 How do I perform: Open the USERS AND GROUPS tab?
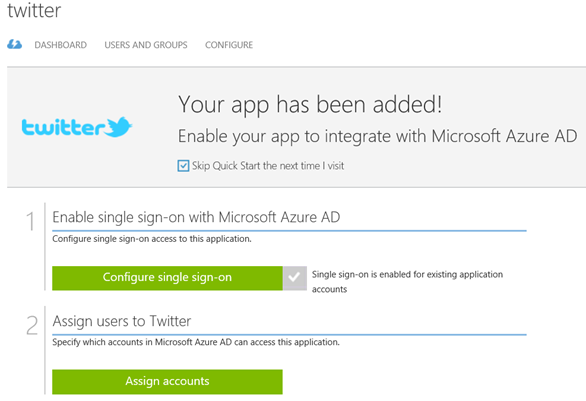coord(146,45)
